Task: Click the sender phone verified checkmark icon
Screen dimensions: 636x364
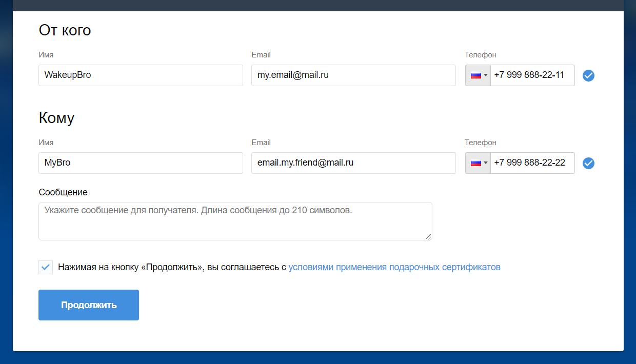Action: 588,76
